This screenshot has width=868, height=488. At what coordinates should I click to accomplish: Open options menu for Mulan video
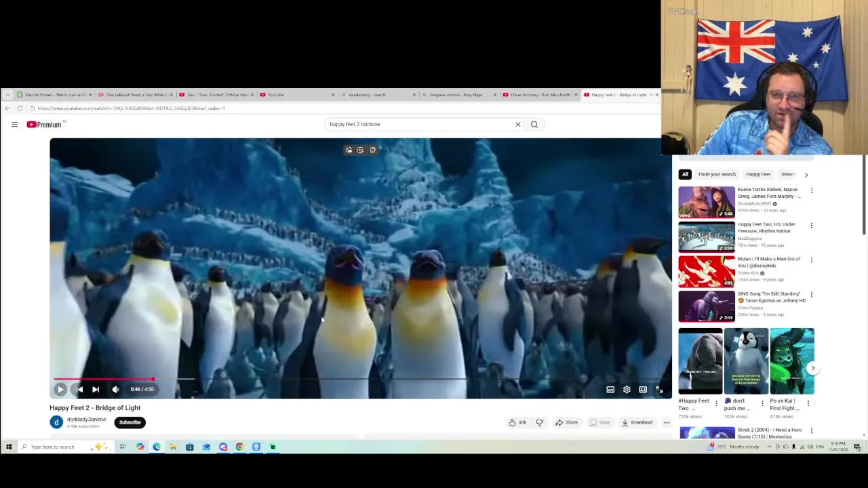click(812, 260)
